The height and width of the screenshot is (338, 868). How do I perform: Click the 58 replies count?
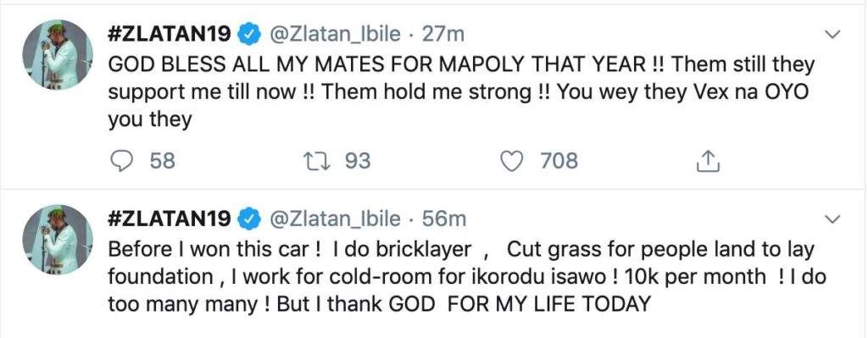[x=162, y=161]
